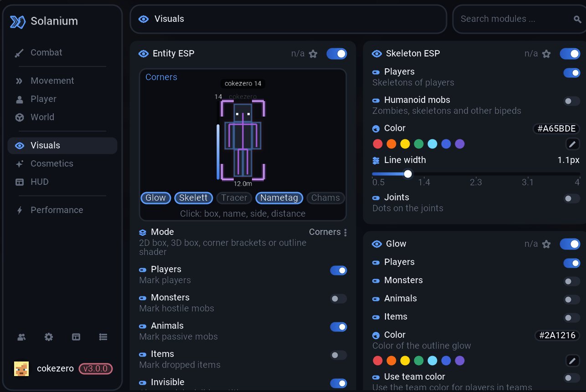The image size is (586, 392).
Task: Enable Humanoid mobs skeleton toggle
Action: (x=572, y=101)
